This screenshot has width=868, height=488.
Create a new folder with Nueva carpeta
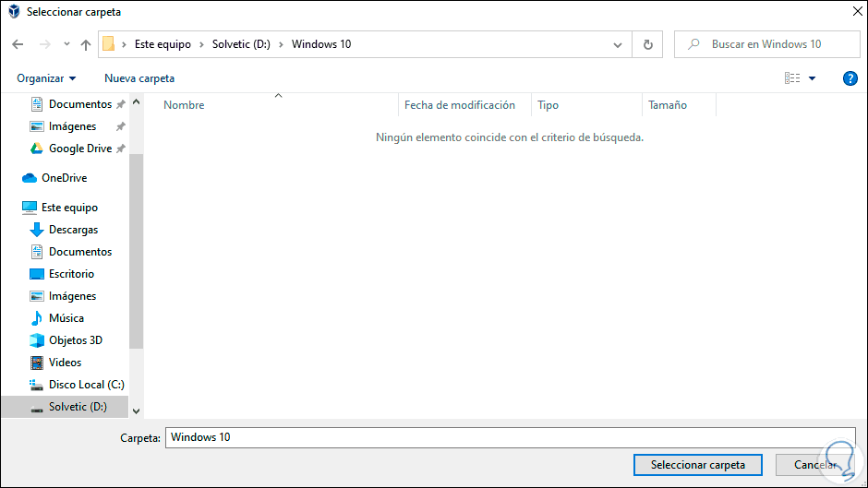coord(139,78)
